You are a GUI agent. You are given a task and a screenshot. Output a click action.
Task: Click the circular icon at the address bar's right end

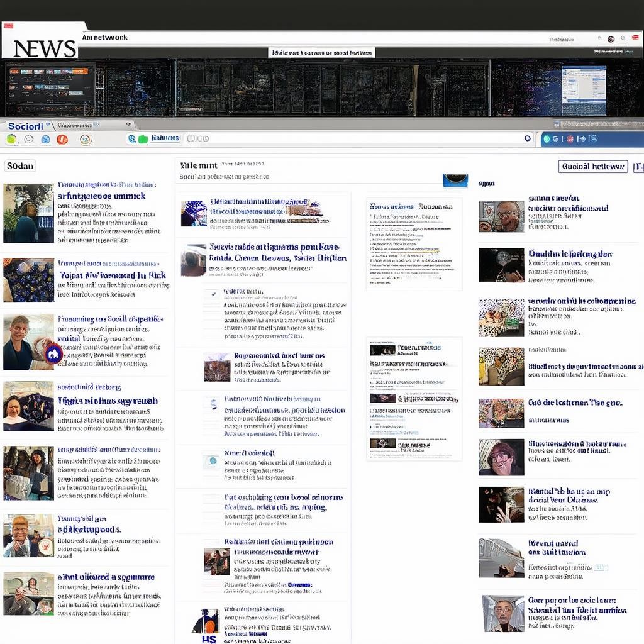528,138
